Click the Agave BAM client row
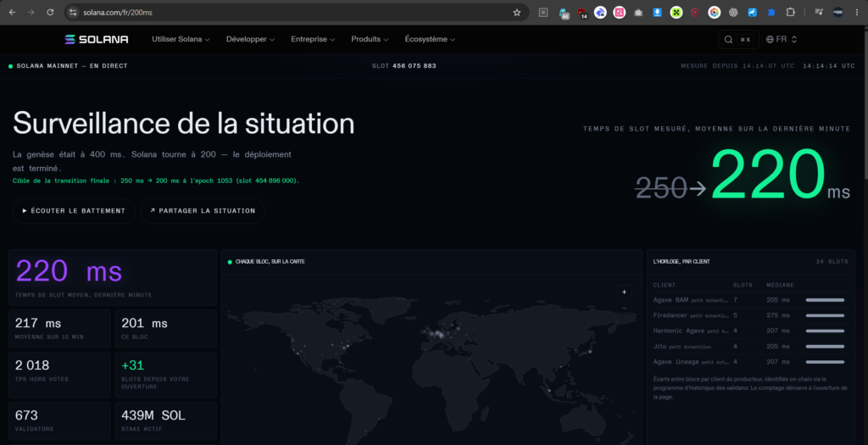The height and width of the screenshot is (445, 868). pyautogui.click(x=749, y=300)
